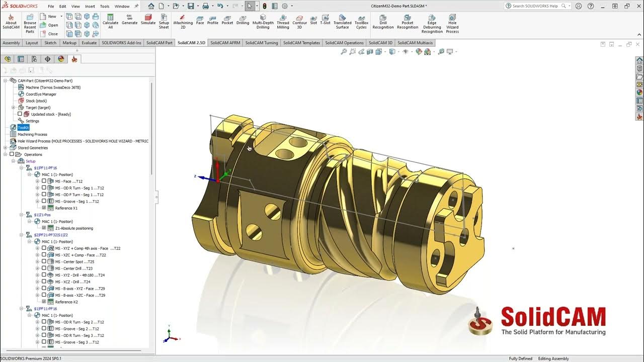Open the Insert menu

[x=90, y=7]
